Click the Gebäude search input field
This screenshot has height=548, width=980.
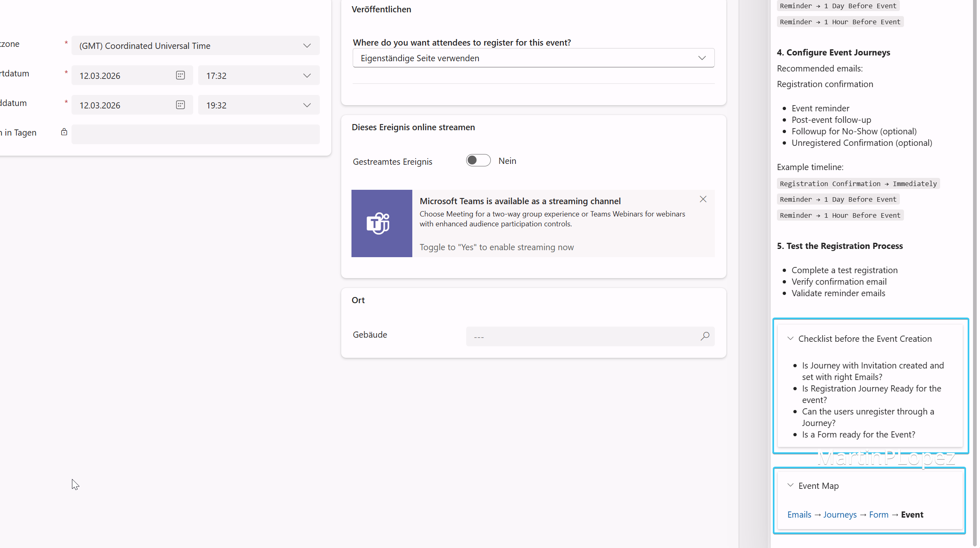[576, 336]
